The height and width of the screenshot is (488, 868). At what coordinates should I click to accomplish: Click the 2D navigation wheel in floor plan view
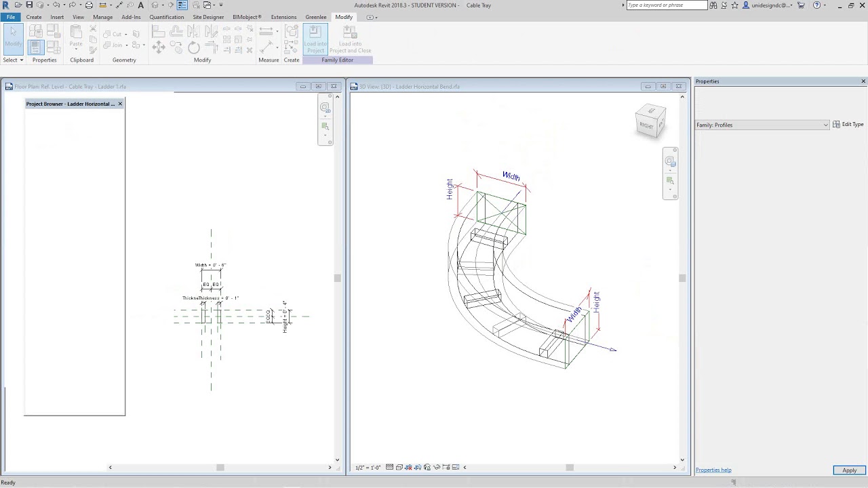pyautogui.click(x=325, y=108)
